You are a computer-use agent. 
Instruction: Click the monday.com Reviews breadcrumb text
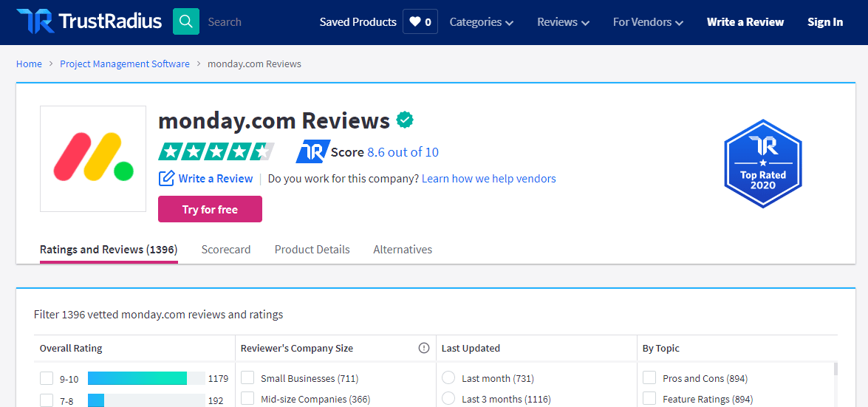(x=254, y=64)
